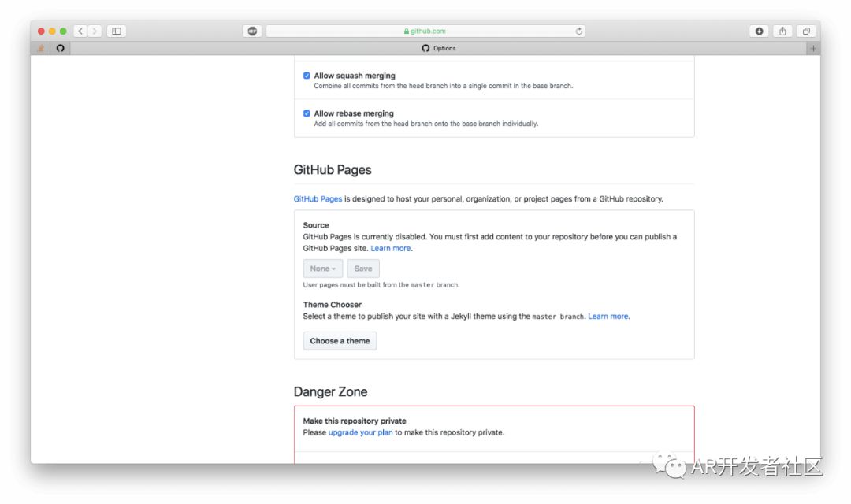
Task: Toggle the Safari sidebar button
Action: [x=117, y=31]
